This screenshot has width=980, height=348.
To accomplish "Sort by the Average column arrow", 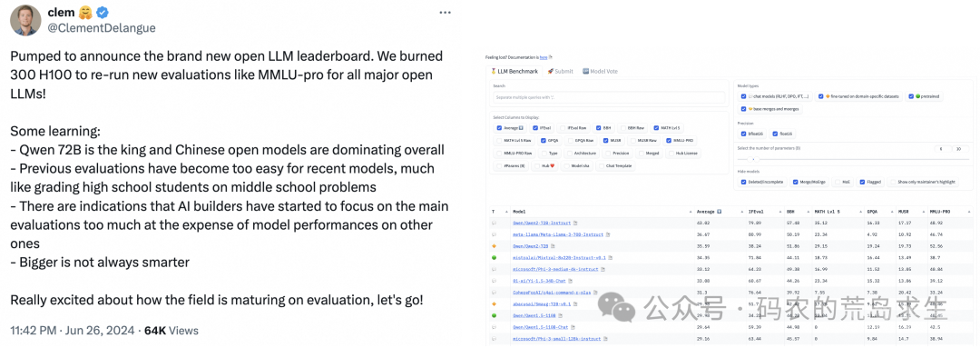I will click(x=740, y=212).
